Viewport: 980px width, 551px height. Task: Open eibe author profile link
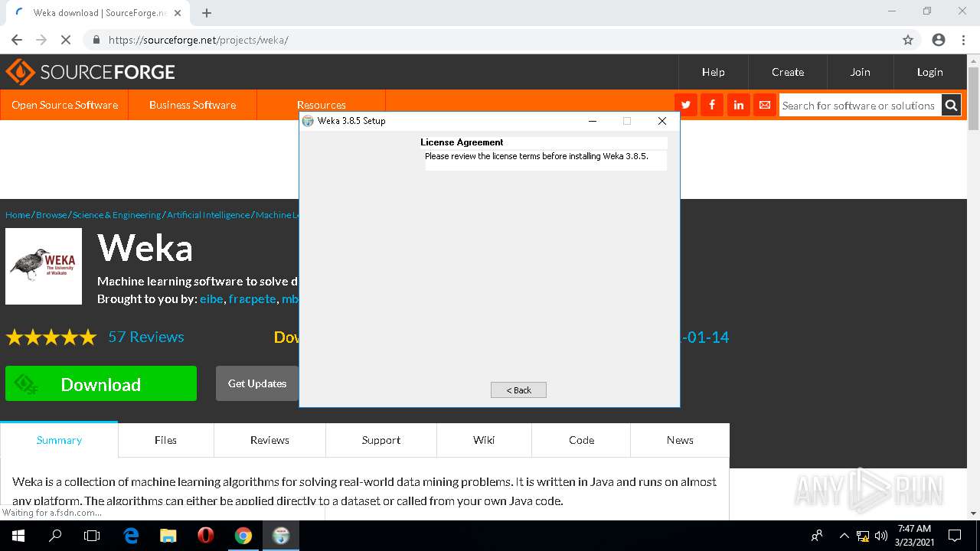pos(211,298)
